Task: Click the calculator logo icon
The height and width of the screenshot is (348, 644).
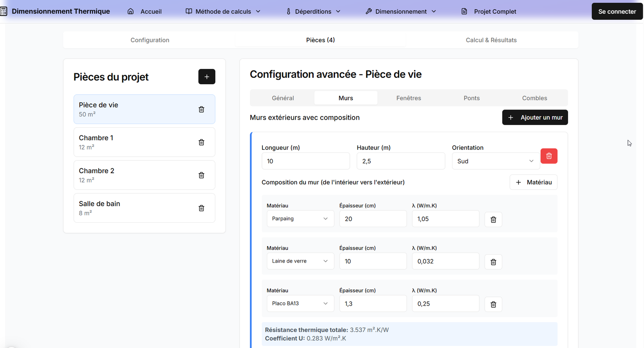Action: point(4,11)
